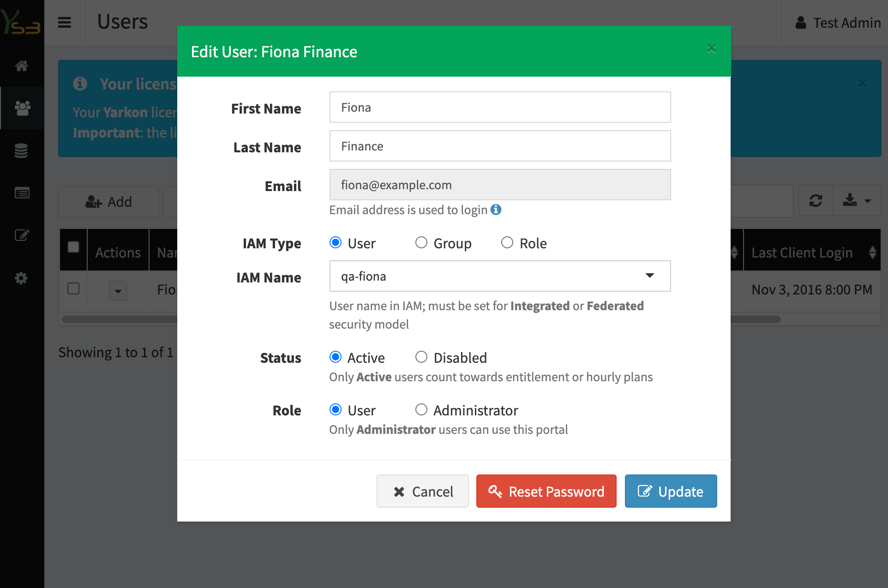The image size is (888, 588).
Task: Click the email login info icon
Action: click(x=496, y=210)
